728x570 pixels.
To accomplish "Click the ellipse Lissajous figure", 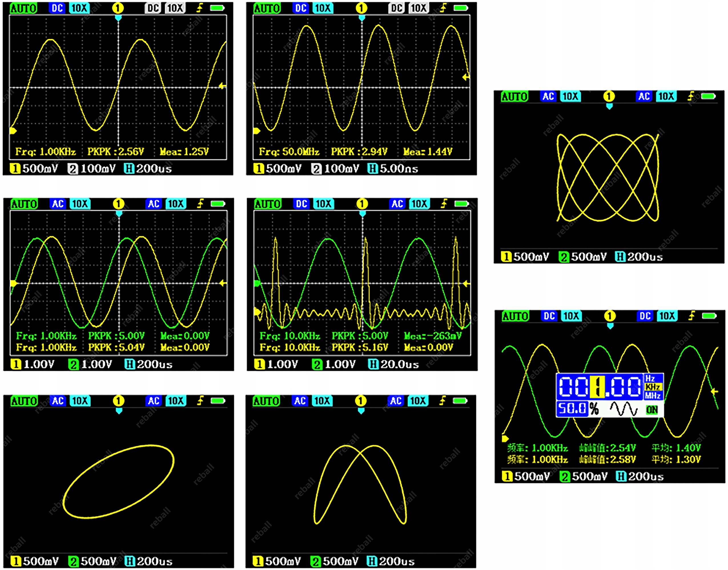I will [x=118, y=481].
